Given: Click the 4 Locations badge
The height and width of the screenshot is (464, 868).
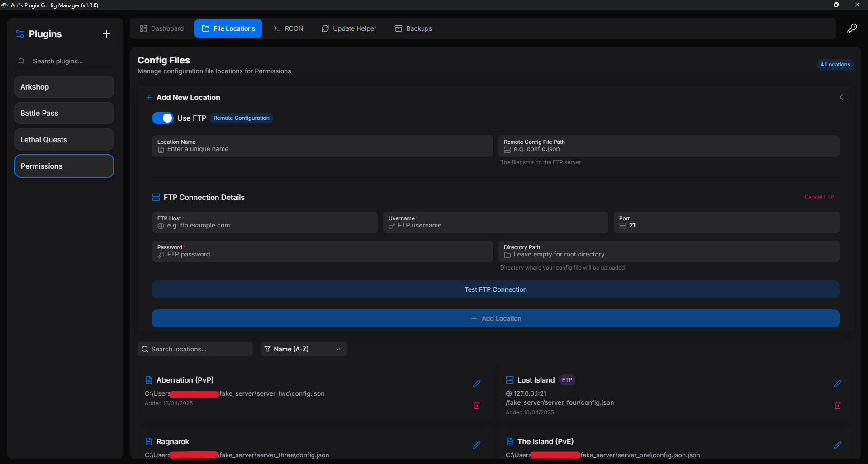Looking at the screenshot, I should coord(835,65).
